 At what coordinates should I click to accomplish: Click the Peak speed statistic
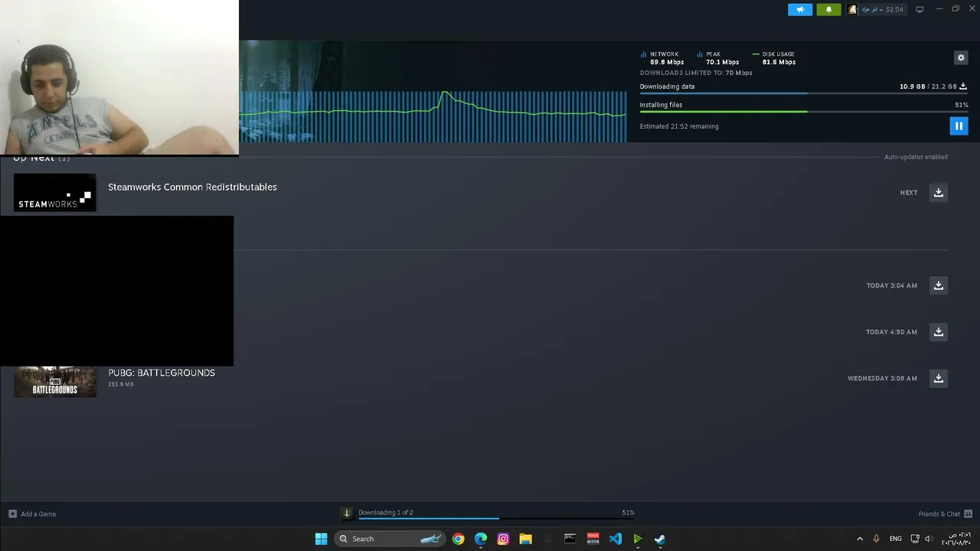click(718, 58)
